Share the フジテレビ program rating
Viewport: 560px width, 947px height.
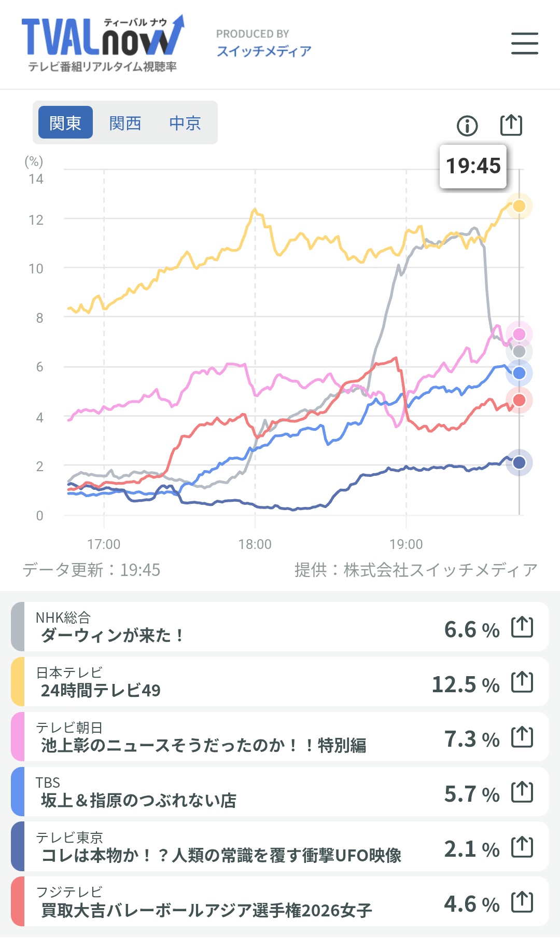pos(522,902)
